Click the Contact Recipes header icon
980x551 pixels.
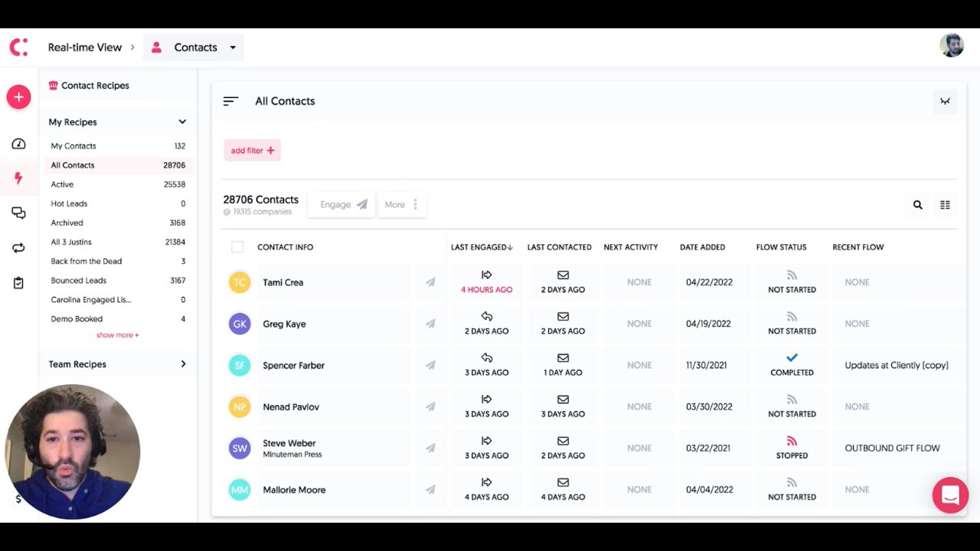[54, 86]
